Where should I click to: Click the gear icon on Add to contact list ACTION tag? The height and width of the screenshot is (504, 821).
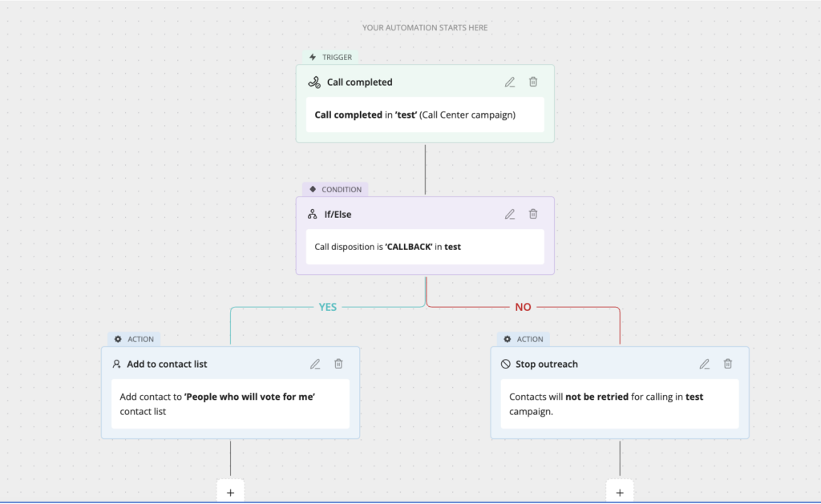tap(118, 339)
